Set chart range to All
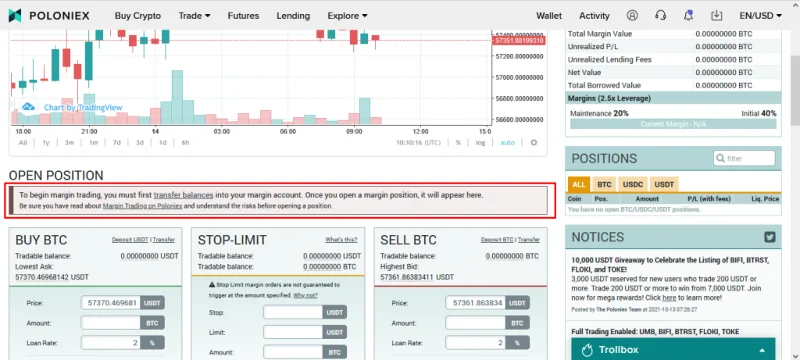Viewport: 800px width, 360px height. (23, 143)
